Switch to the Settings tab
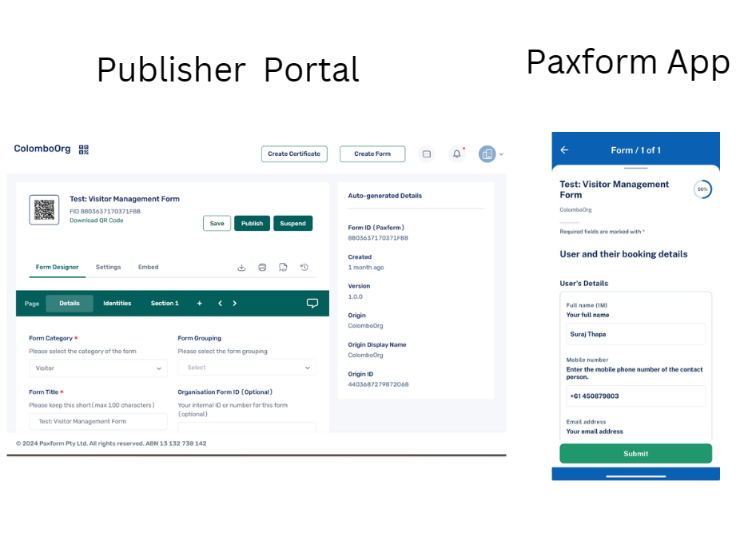 point(108,267)
